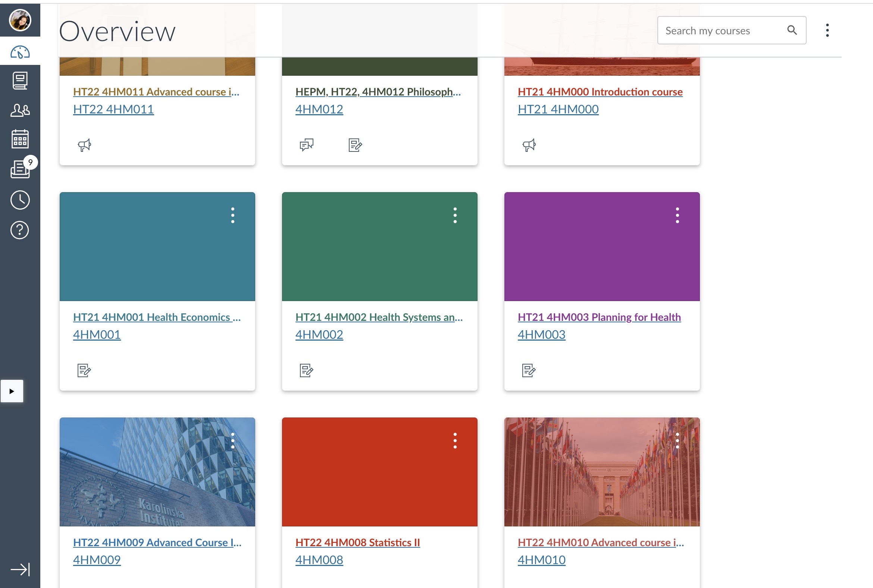Open the Dashboard icon in sidebar
Image resolution: width=873 pixels, height=588 pixels.
[20, 52]
